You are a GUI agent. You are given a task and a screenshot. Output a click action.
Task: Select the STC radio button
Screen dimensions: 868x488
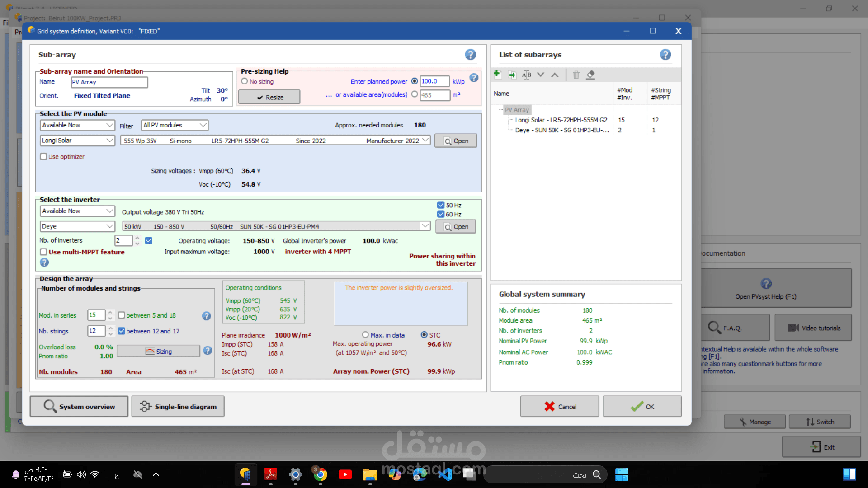pyautogui.click(x=424, y=335)
